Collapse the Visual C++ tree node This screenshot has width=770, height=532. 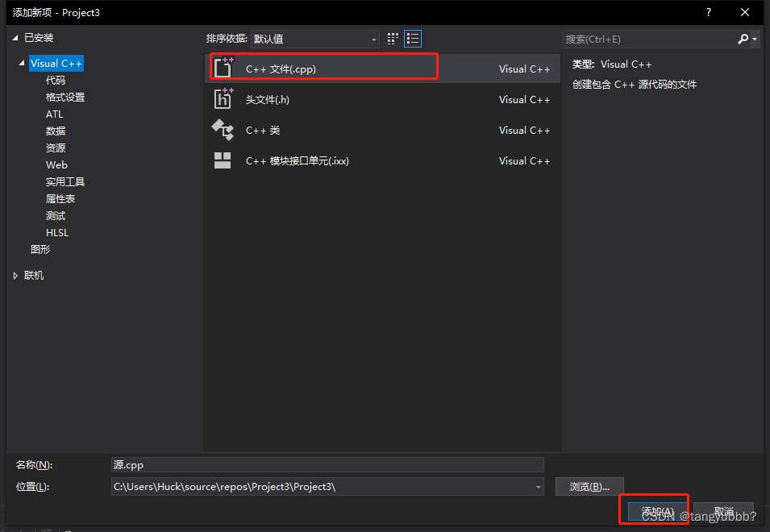(20, 63)
